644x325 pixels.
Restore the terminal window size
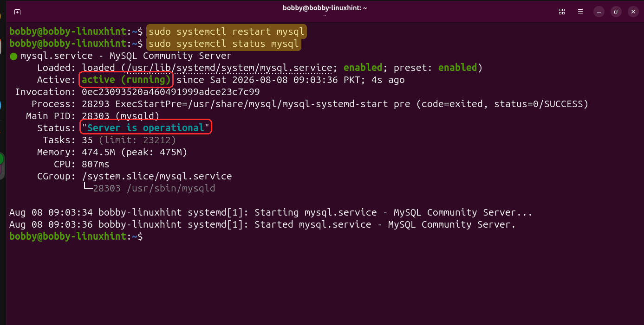tap(616, 12)
